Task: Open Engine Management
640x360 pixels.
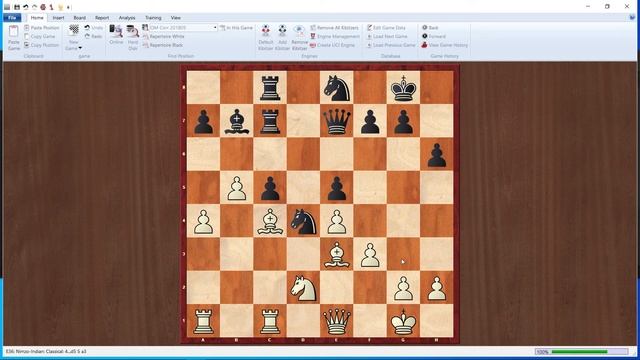Action: [x=335, y=36]
